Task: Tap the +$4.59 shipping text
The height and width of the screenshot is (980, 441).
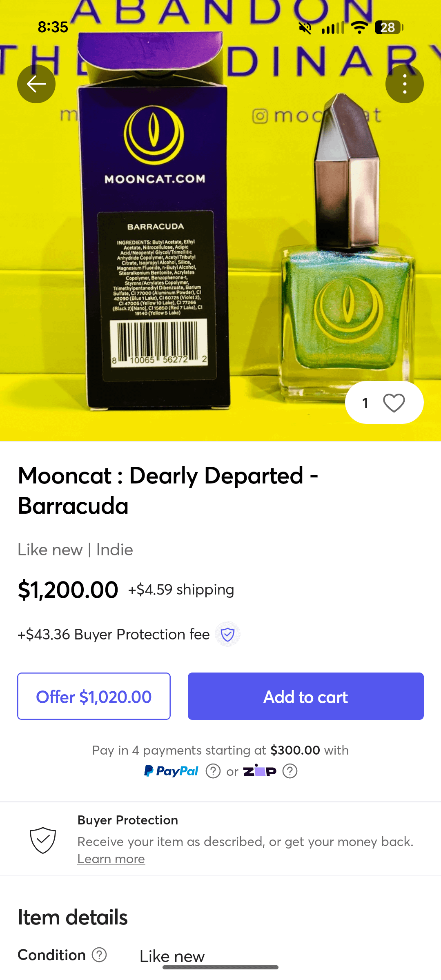Action: (181, 590)
